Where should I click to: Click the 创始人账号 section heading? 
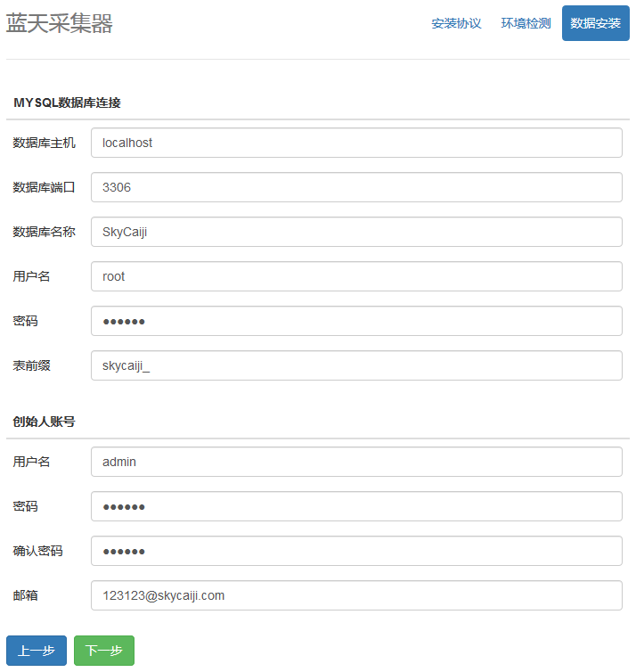pyautogui.click(x=44, y=422)
